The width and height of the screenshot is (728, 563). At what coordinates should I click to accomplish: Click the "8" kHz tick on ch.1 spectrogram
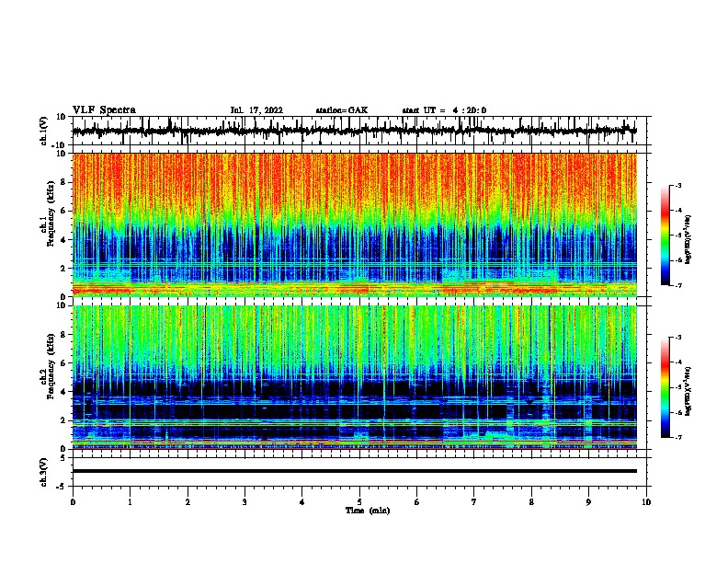[63, 182]
